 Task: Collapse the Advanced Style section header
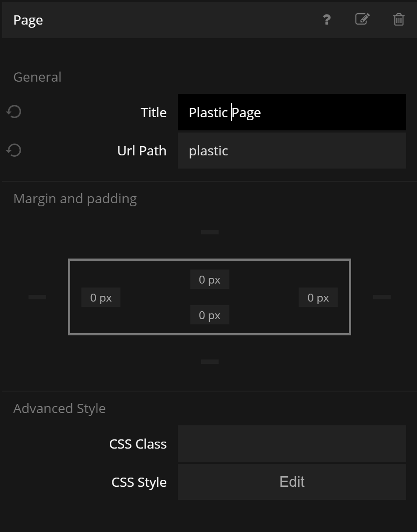pos(59,409)
